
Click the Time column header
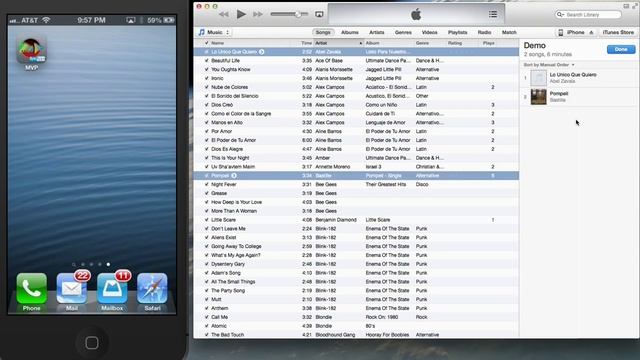click(306, 43)
